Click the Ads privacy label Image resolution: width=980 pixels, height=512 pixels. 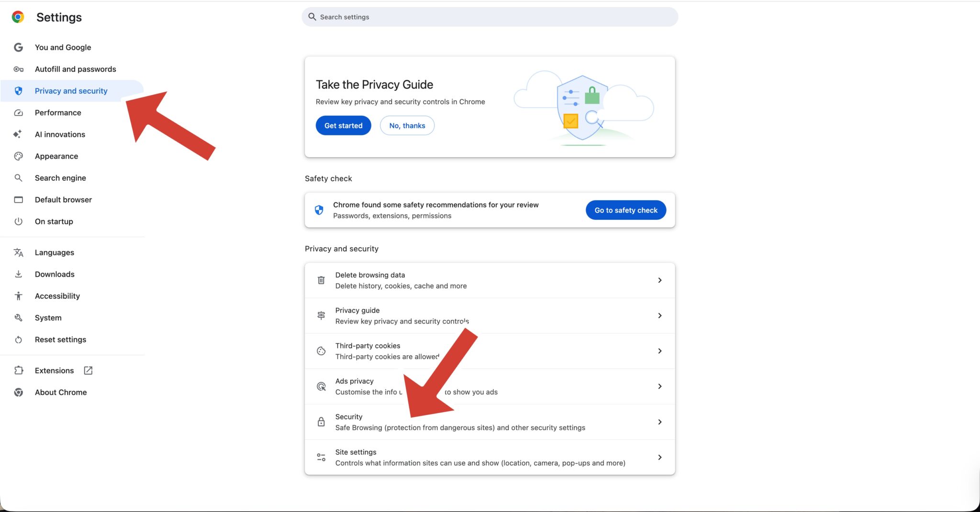(355, 381)
